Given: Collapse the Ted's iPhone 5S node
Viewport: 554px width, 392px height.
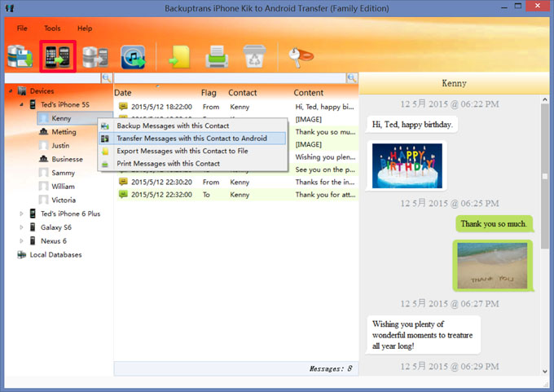Looking at the screenshot, I should pyautogui.click(x=21, y=104).
